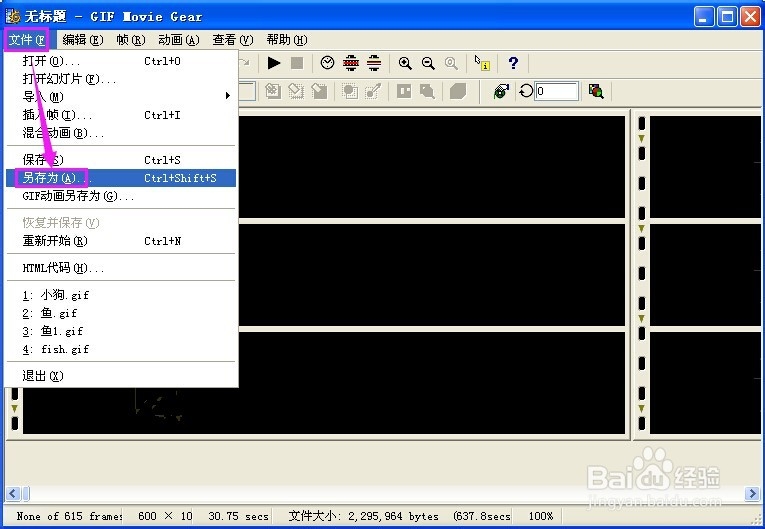Open the 查看 (View) menu

(x=233, y=40)
